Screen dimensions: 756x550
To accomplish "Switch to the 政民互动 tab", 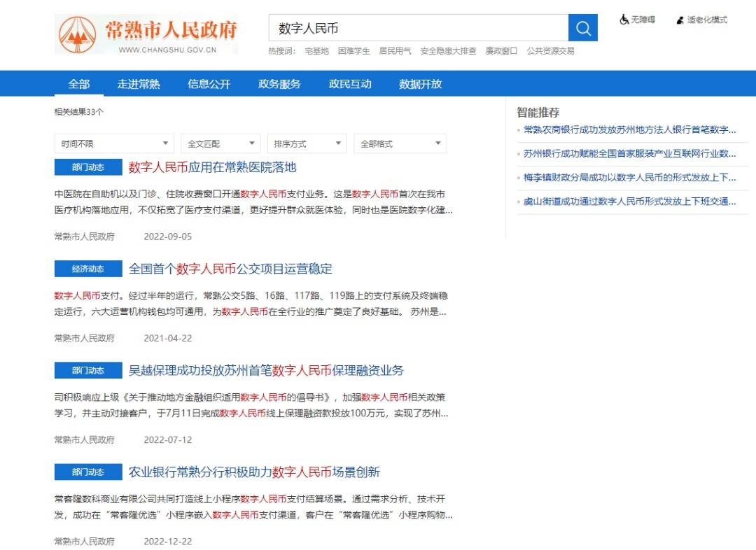I will coord(350,84).
